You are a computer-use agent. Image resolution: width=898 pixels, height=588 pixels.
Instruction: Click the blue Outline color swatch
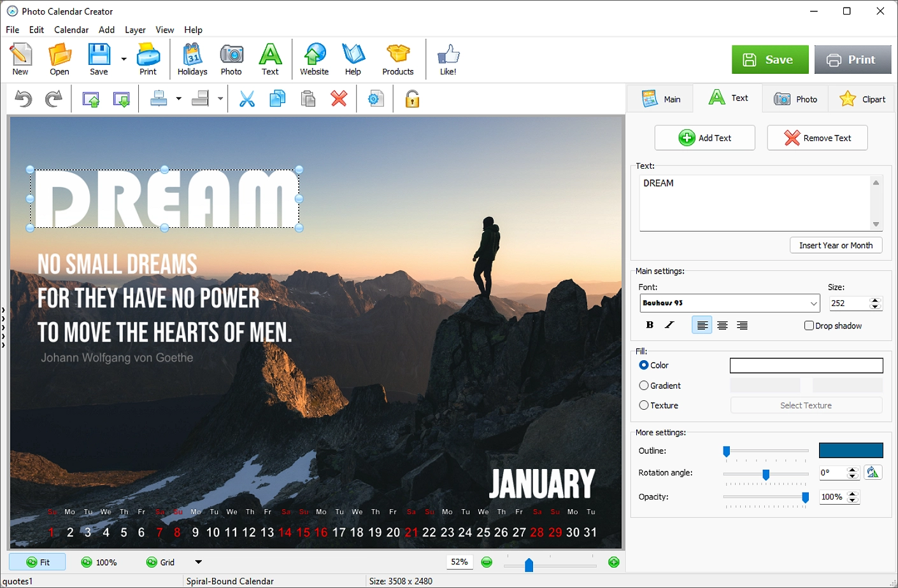click(x=850, y=451)
